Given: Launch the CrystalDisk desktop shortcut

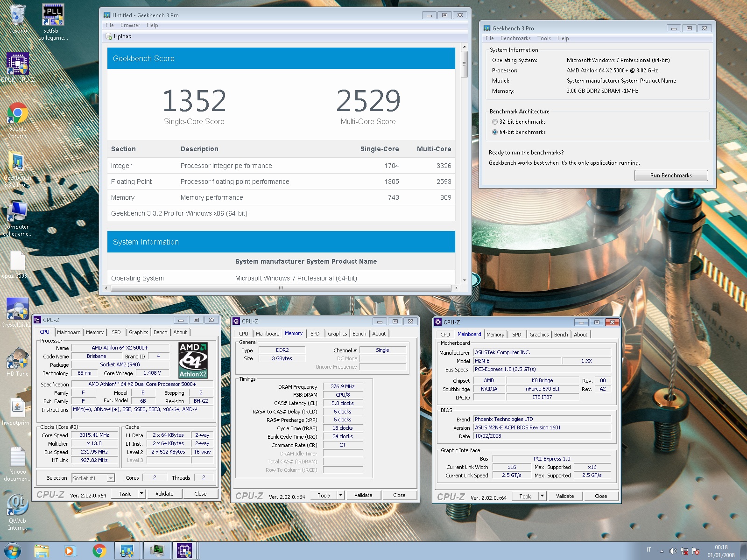Looking at the screenshot, I should (17, 313).
